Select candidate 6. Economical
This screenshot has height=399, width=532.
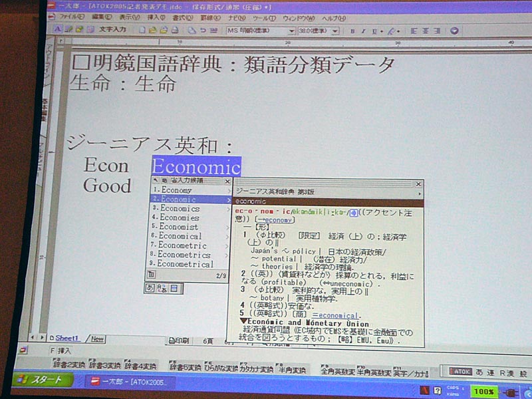point(189,236)
